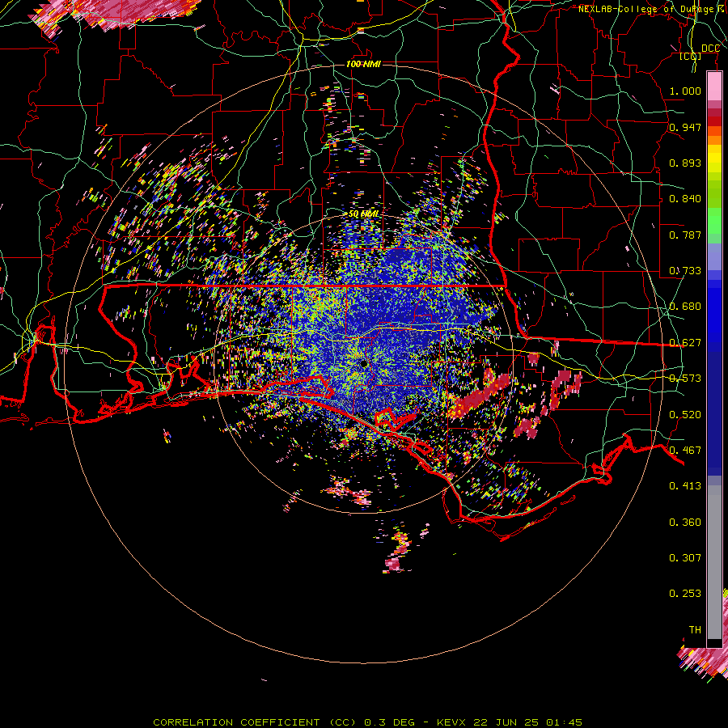Screen dimensions: 728x728
Task: Click the 1.000 value on the color scale
Action: tap(685, 91)
